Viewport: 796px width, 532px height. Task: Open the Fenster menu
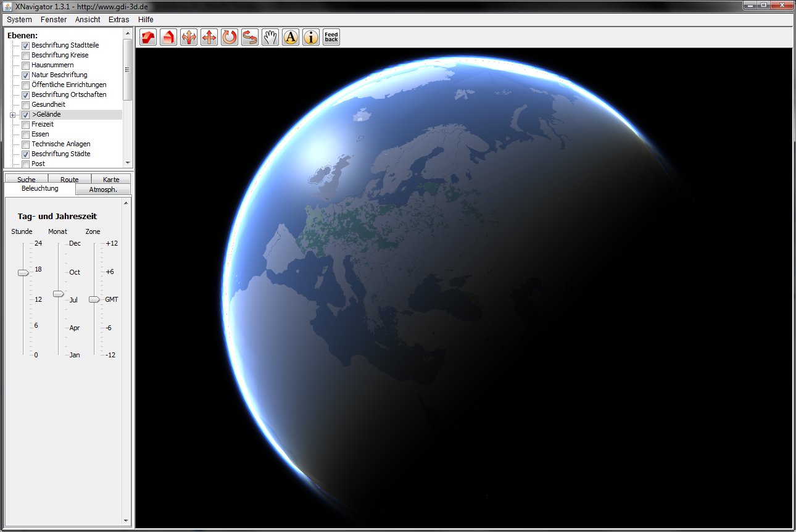pyautogui.click(x=54, y=20)
